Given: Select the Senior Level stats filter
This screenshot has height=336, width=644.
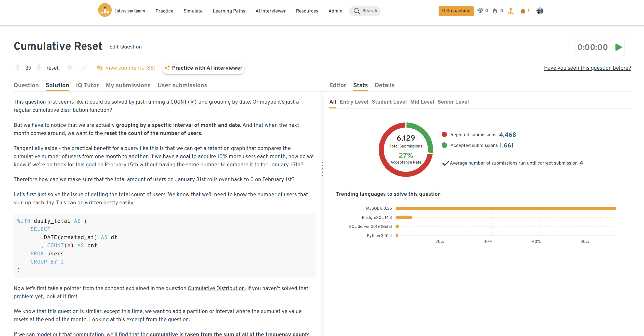Looking at the screenshot, I should [x=453, y=102].
